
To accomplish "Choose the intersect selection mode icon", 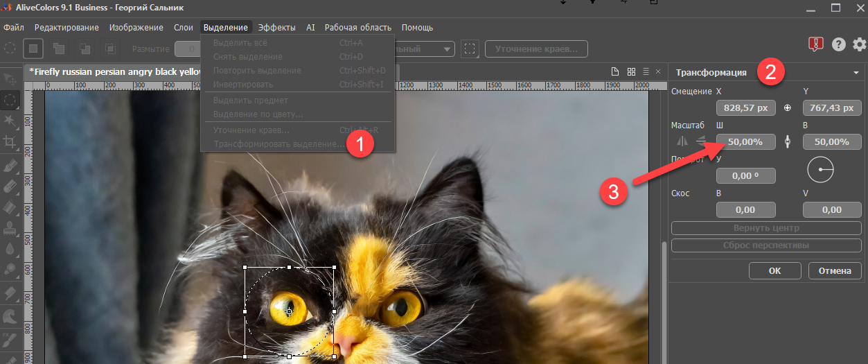I will tap(109, 49).
